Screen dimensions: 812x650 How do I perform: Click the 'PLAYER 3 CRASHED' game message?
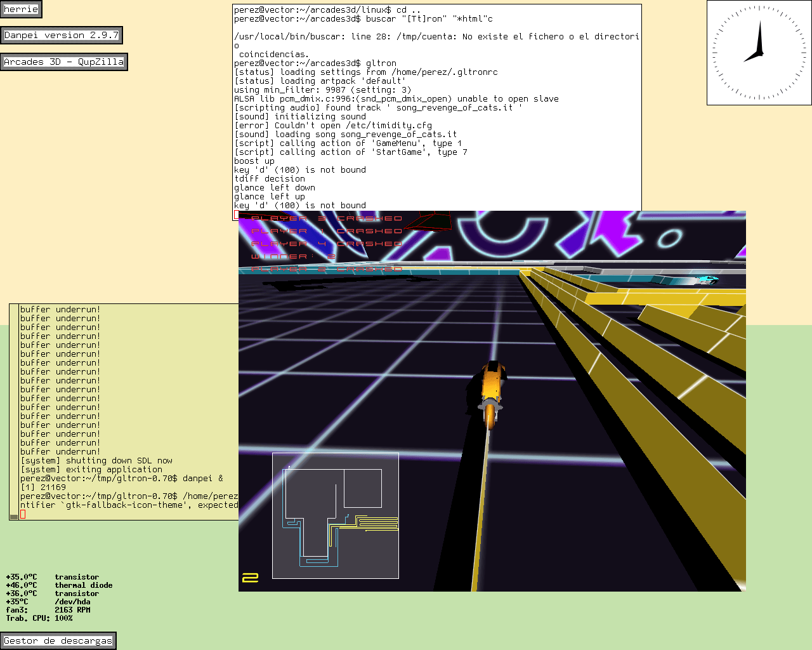(326, 218)
